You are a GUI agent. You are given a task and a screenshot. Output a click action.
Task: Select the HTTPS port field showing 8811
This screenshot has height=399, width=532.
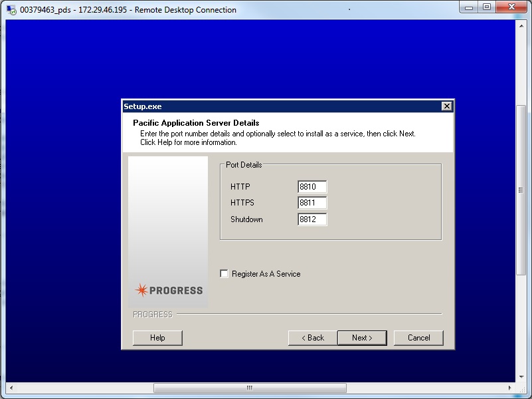click(311, 203)
